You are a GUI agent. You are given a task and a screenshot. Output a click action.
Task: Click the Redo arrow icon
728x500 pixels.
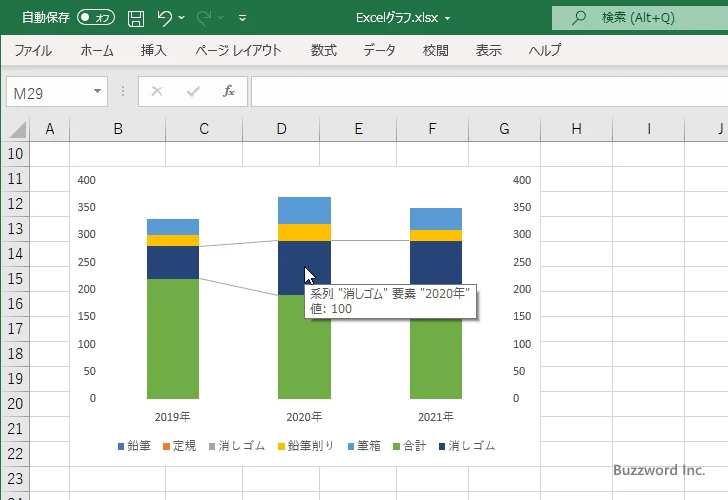(x=203, y=18)
